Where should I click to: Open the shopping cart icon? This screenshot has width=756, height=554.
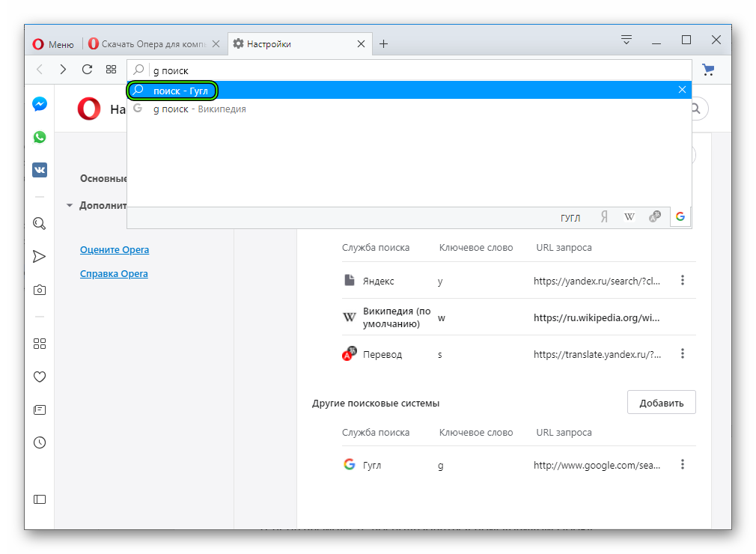pos(708,70)
